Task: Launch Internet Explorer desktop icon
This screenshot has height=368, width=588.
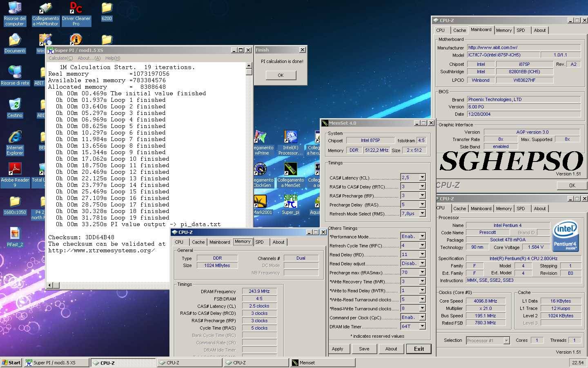Action: (x=15, y=143)
